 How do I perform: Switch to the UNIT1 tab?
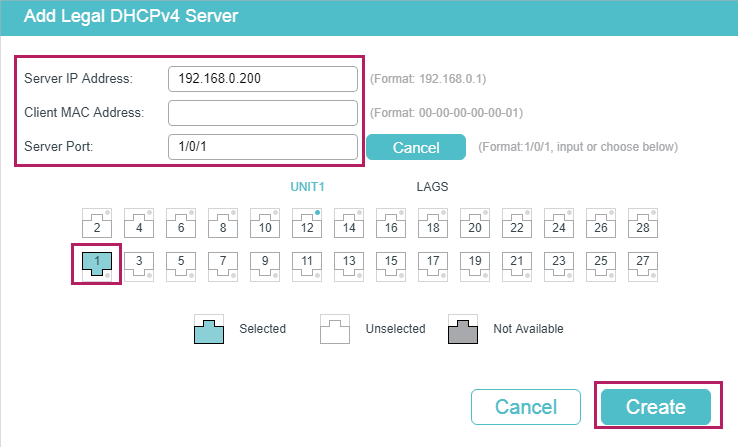point(307,187)
